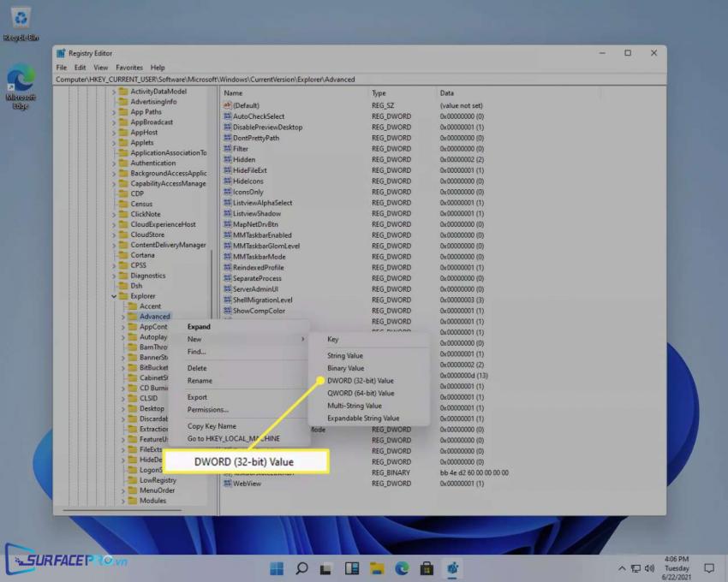The height and width of the screenshot is (582, 728).
Task: Click the Registry Editor taskbar icon
Action: pyautogui.click(x=452, y=568)
